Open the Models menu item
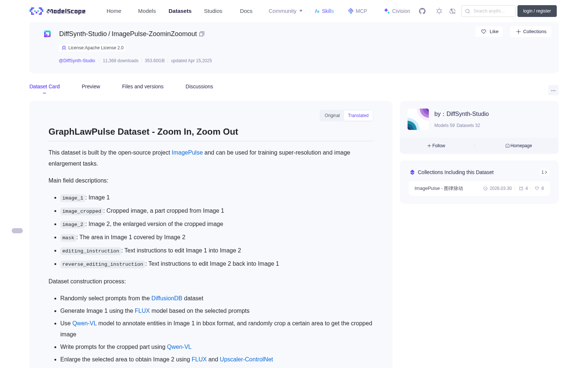This screenshot has height=368, width=588. click(147, 11)
